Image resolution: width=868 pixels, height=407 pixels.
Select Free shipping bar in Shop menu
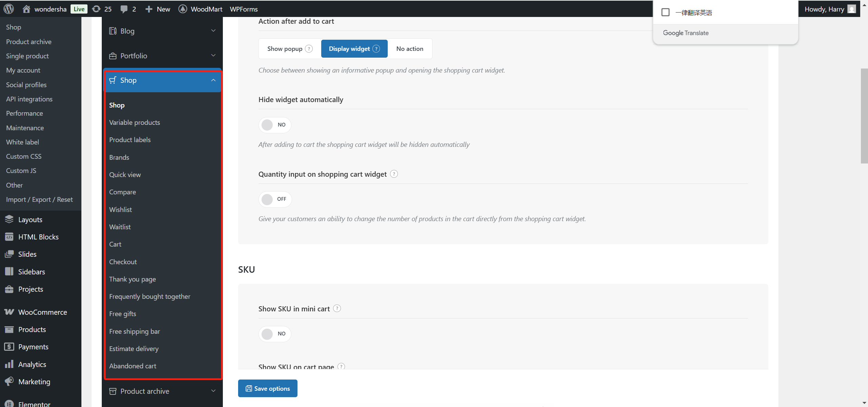pyautogui.click(x=134, y=331)
